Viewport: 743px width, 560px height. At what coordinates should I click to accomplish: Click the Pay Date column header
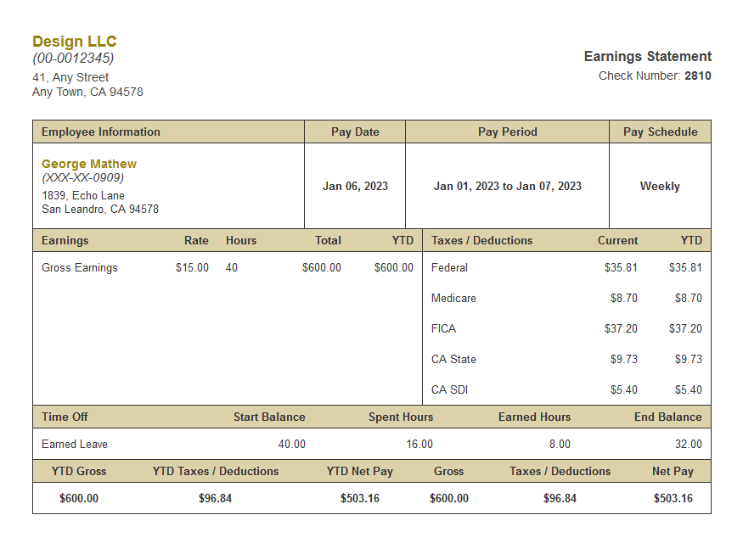(x=355, y=132)
